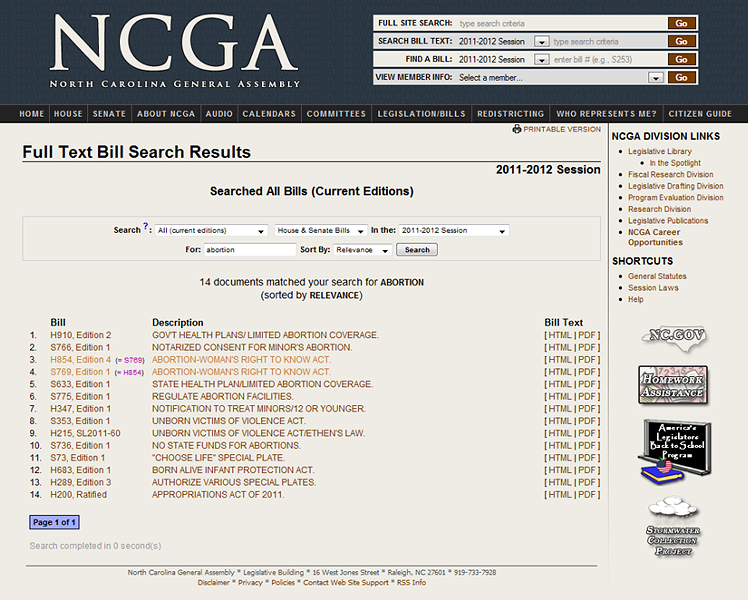Open the HOME menu item
This screenshot has width=748, height=600.
pyautogui.click(x=31, y=114)
